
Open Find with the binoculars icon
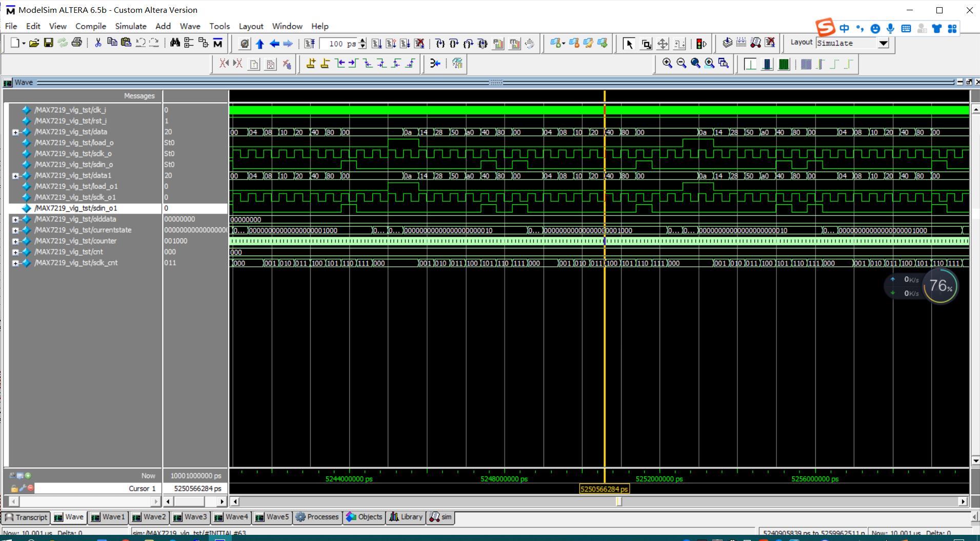click(175, 43)
